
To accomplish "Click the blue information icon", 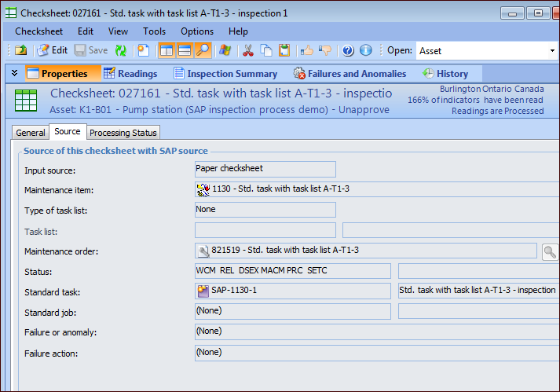I will coord(365,50).
